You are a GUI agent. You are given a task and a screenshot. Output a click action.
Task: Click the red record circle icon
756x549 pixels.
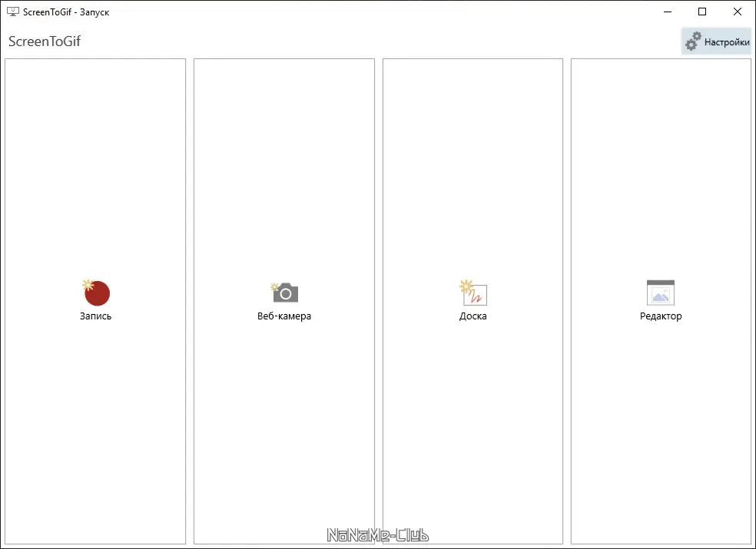[97, 293]
